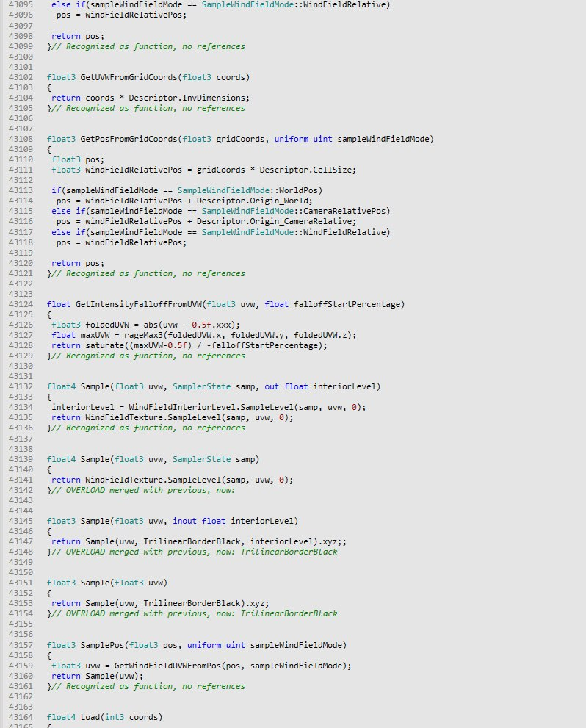Image resolution: width=586 pixels, height=728 pixels.
Task: Click the comment on line 43121
Action: (148, 273)
